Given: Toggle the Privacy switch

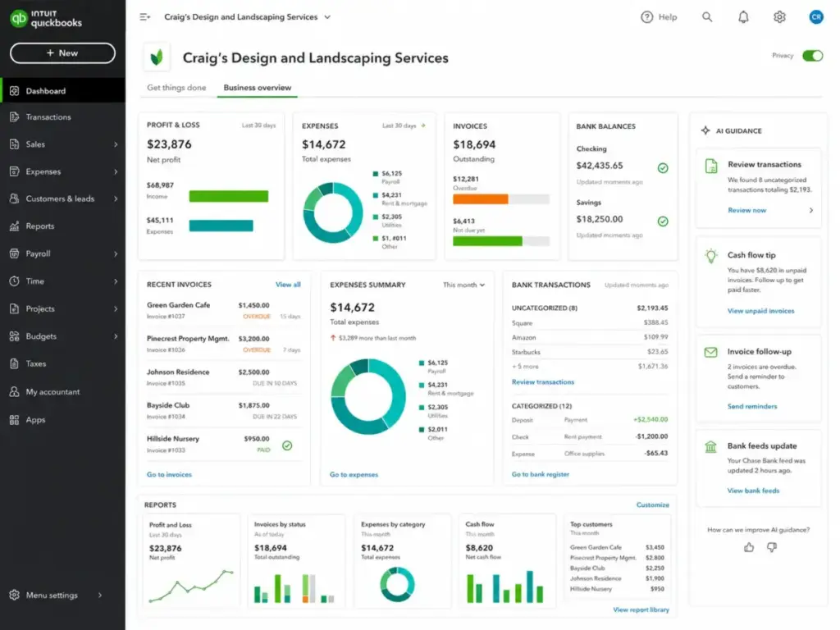Looking at the screenshot, I should tap(812, 56).
